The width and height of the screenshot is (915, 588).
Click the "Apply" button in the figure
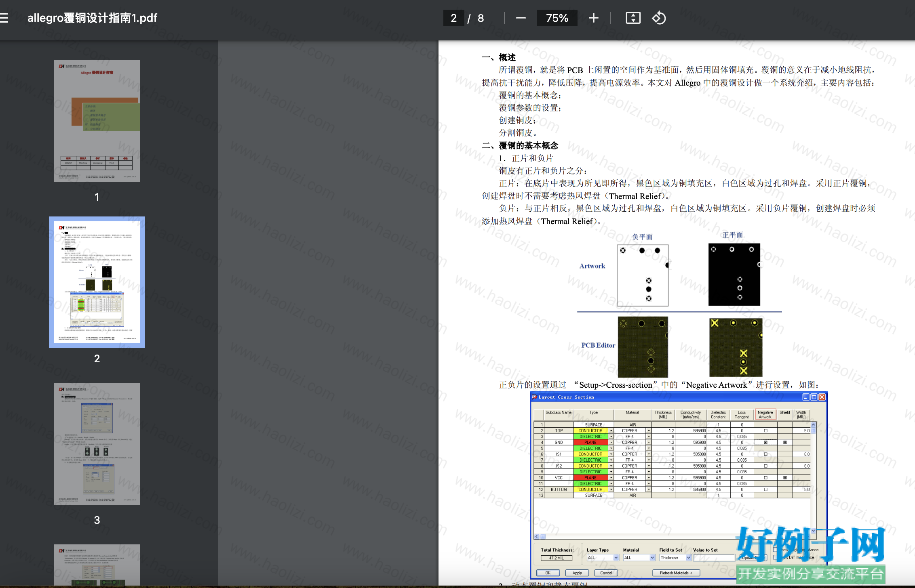tap(577, 573)
